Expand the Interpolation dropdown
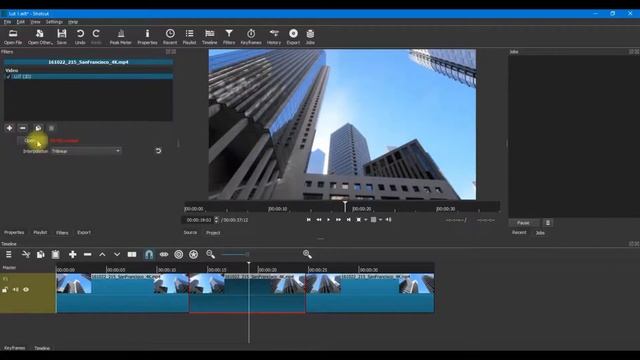 point(86,151)
